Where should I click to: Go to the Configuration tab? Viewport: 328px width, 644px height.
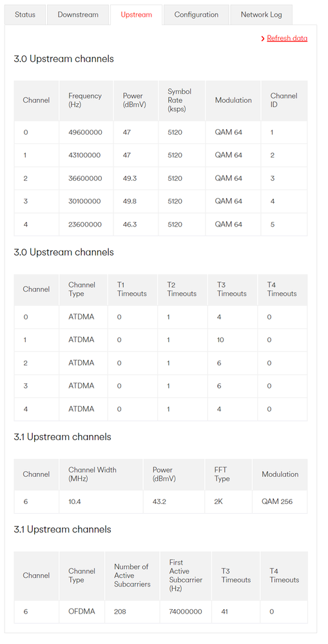(196, 15)
